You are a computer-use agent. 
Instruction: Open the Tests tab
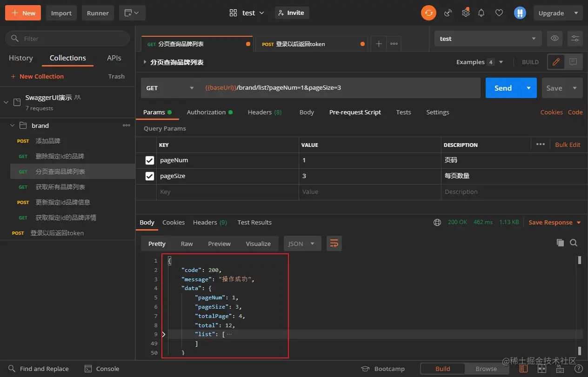click(x=403, y=112)
